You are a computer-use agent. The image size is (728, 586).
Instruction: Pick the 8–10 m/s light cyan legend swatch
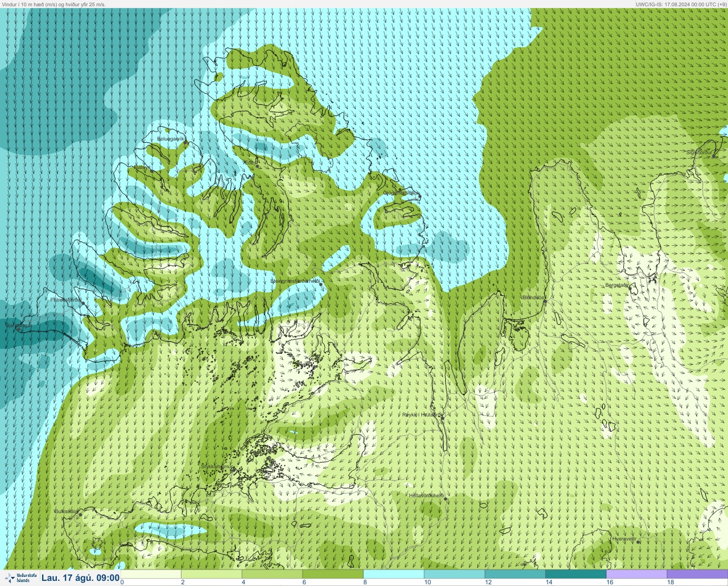pos(394,574)
